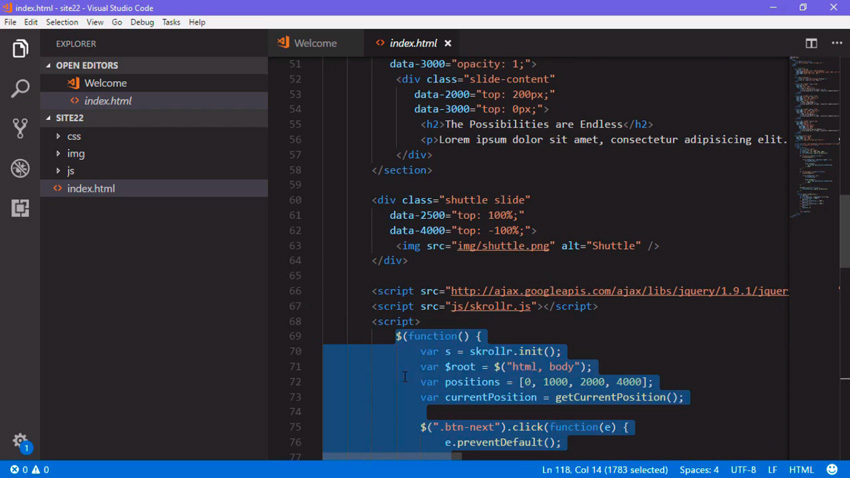This screenshot has width=850, height=478.
Task: Click the Manage gear icon
Action: 20,441
